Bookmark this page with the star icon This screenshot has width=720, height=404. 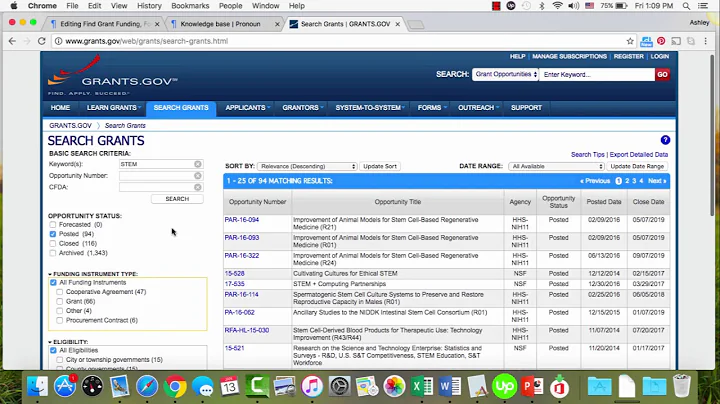point(630,41)
